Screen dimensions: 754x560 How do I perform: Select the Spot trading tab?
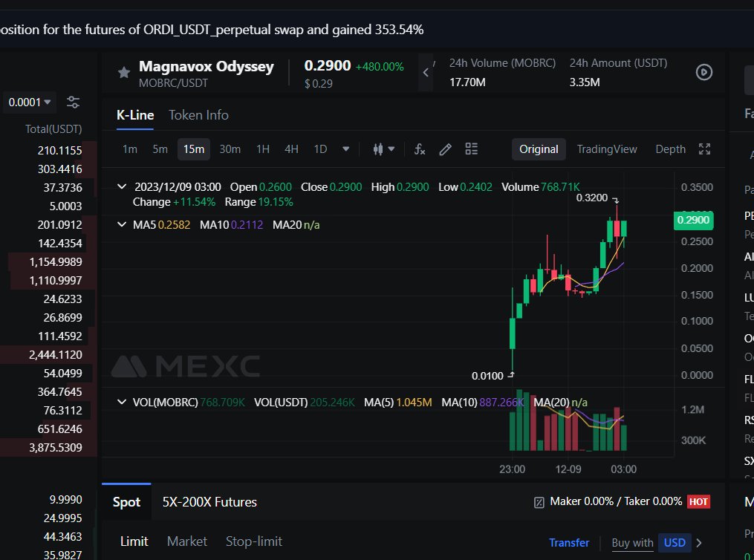point(126,502)
